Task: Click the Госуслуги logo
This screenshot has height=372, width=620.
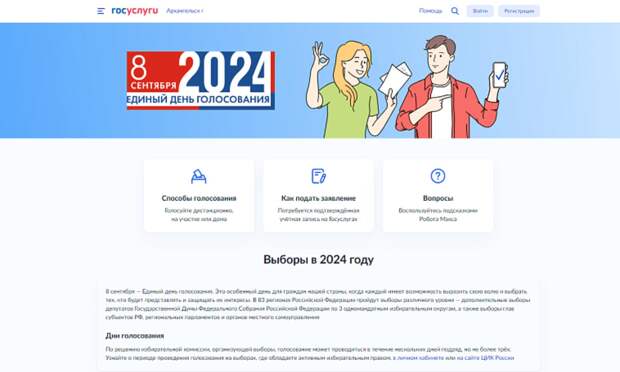Action: 134,11
